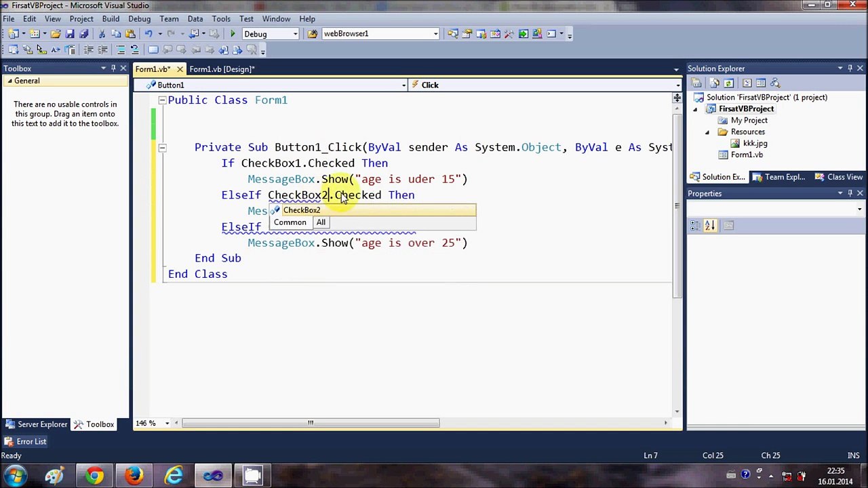Viewport: 868px width, 488px height.
Task: Collapse the Button1_Click sub outline
Action: 162,147
